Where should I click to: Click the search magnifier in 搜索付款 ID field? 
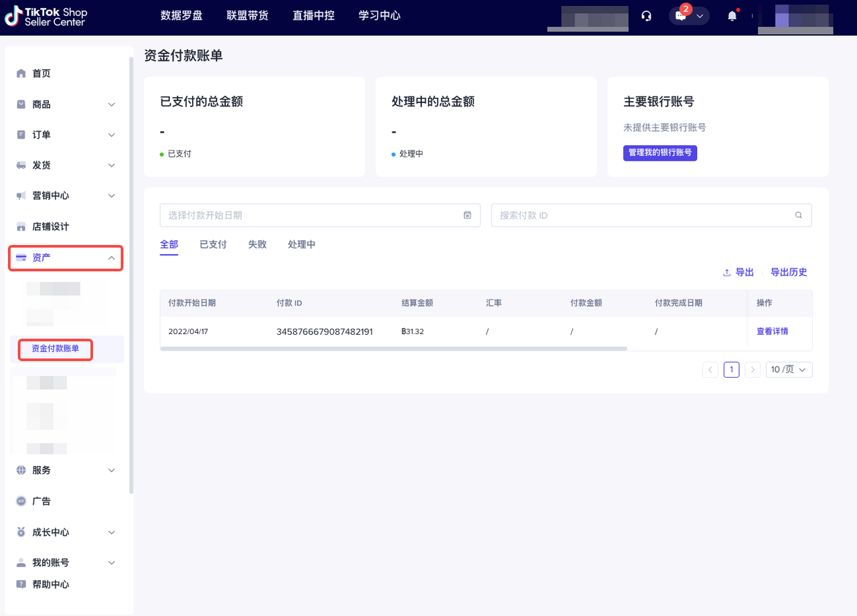[x=798, y=216]
